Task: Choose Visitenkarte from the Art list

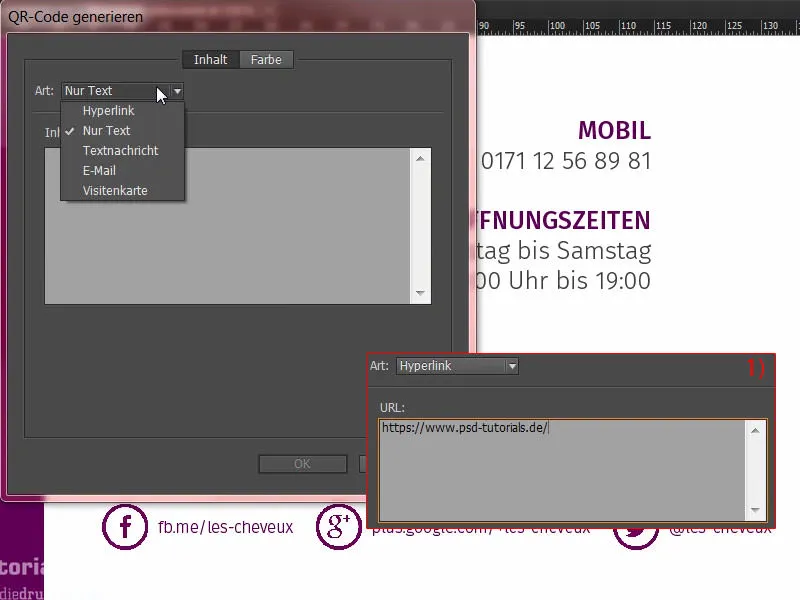Action: pyautogui.click(x=115, y=190)
